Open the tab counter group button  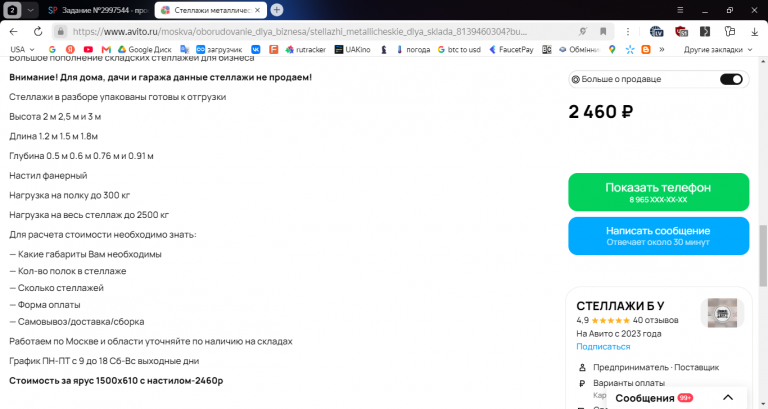pyautogui.click(x=13, y=10)
